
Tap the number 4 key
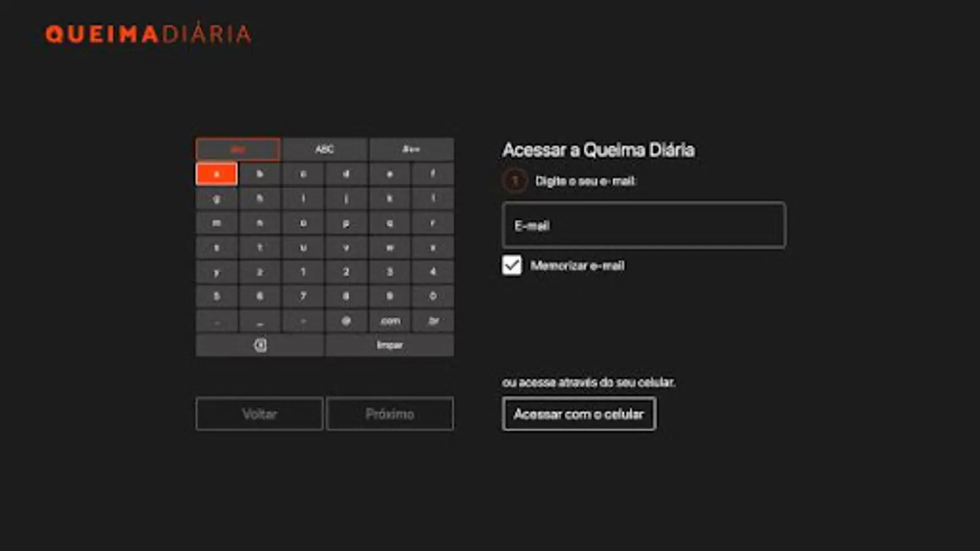coord(433,272)
